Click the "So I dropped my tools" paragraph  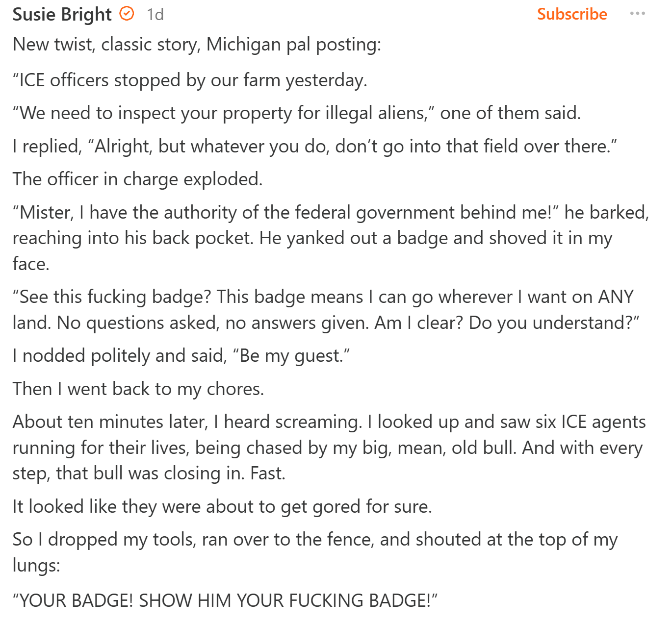314,540
